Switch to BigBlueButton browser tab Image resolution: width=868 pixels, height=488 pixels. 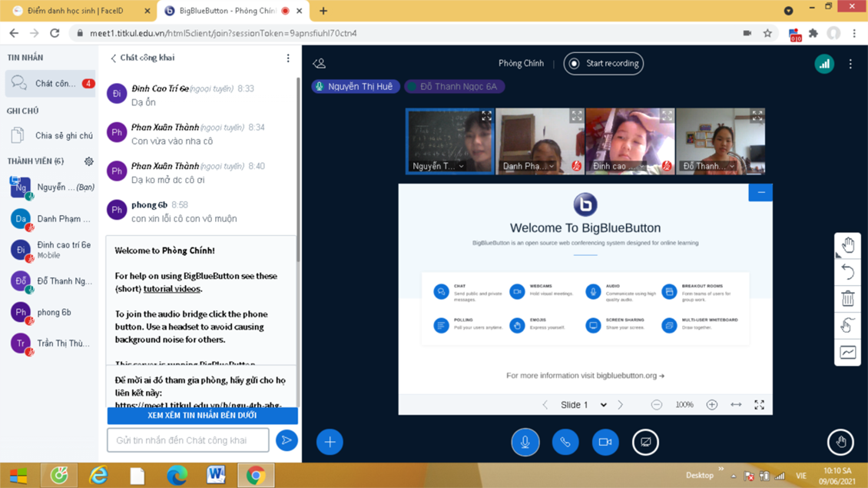point(233,11)
